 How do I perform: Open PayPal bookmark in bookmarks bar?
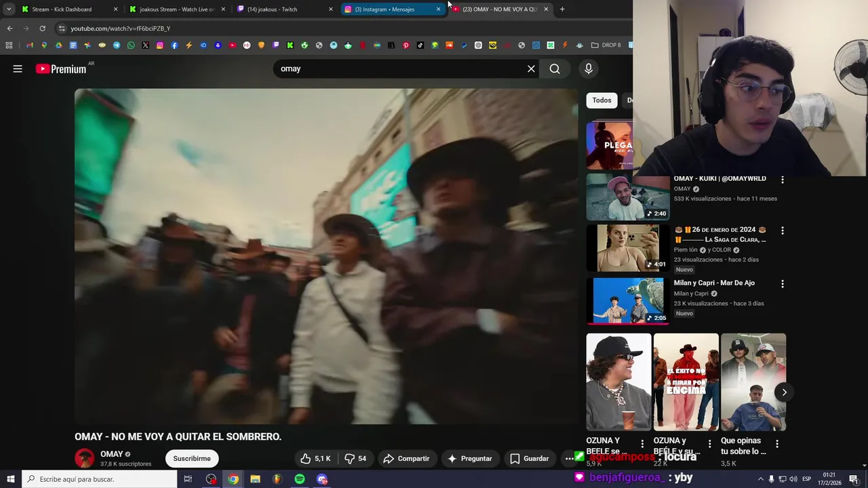click(463, 45)
